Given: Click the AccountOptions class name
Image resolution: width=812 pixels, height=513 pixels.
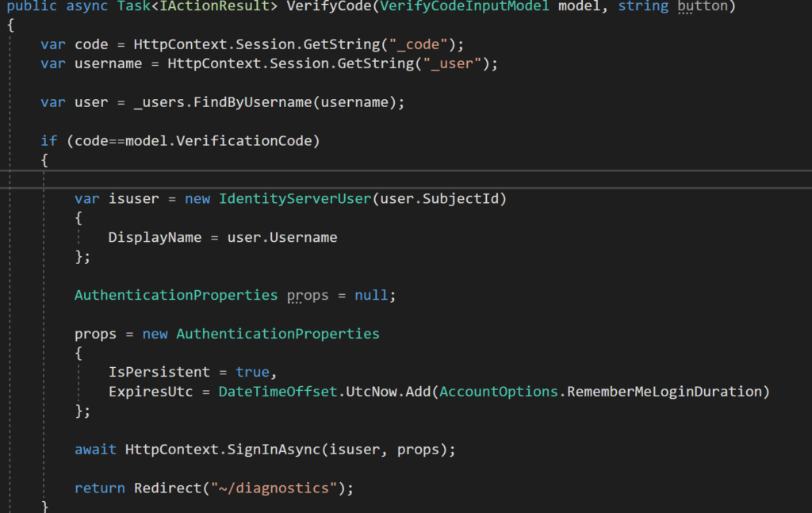Looking at the screenshot, I should tap(499, 392).
